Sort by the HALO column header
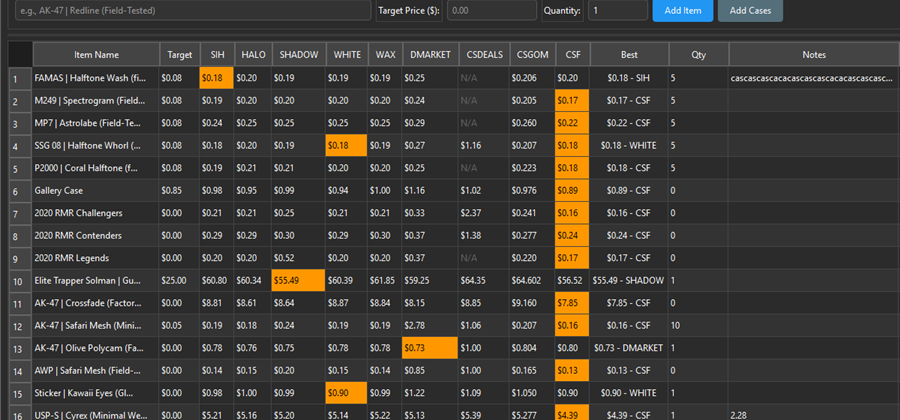 (253, 55)
